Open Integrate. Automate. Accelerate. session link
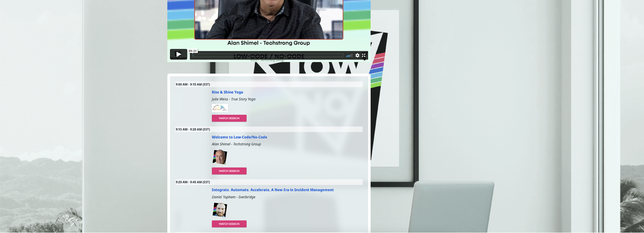Viewport: 644px width, 233px height. click(x=273, y=190)
